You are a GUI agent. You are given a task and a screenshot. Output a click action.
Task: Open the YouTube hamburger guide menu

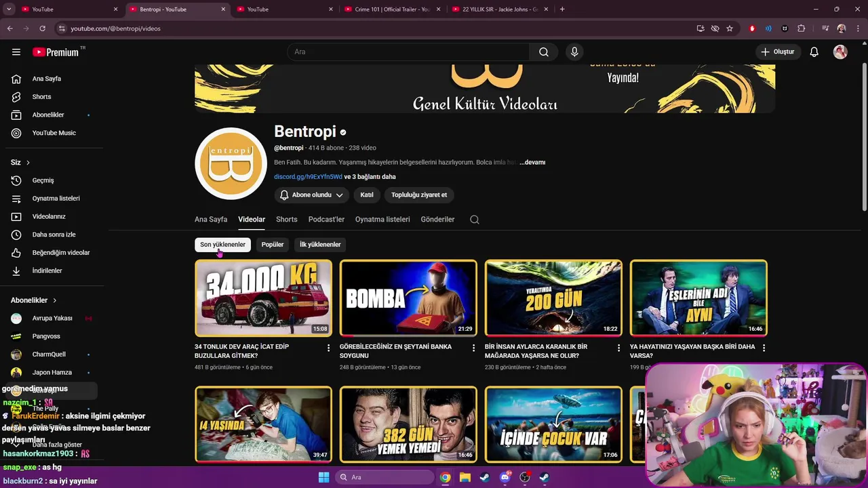click(16, 52)
